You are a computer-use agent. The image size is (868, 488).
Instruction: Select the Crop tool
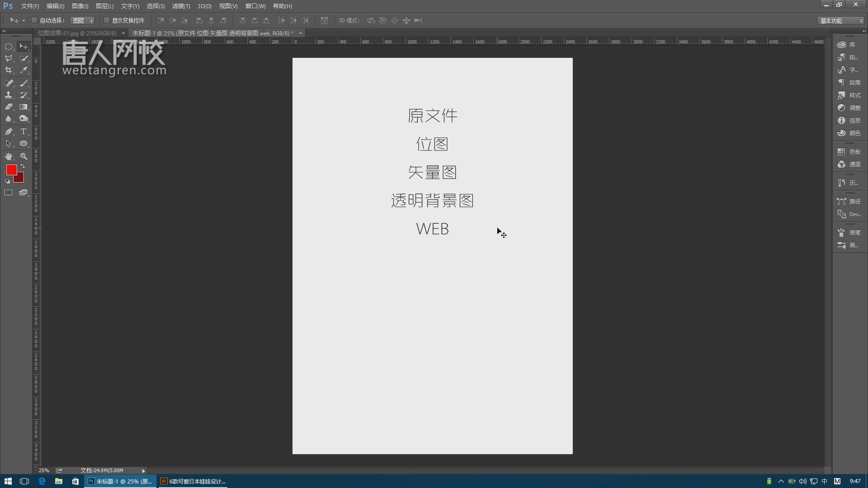click(9, 70)
